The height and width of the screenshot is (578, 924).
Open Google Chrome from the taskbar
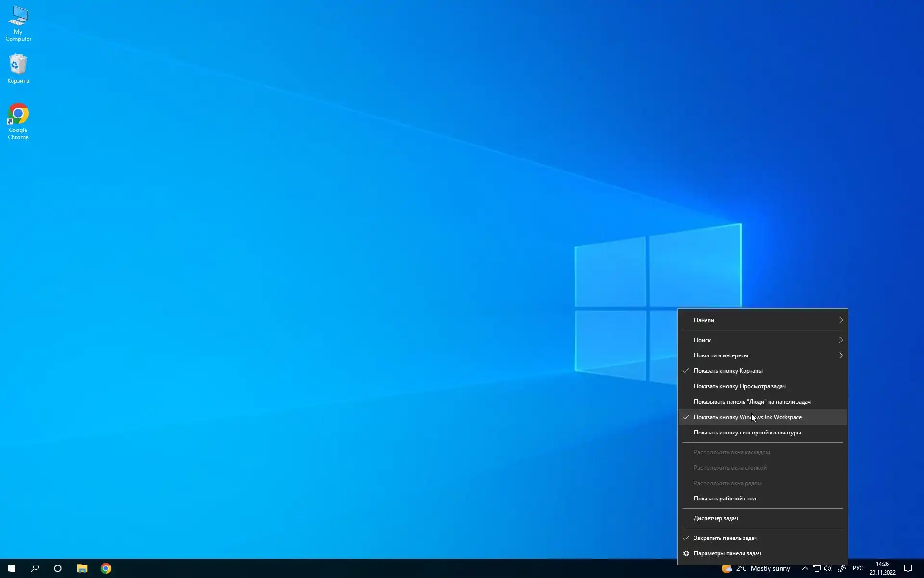[x=106, y=568]
